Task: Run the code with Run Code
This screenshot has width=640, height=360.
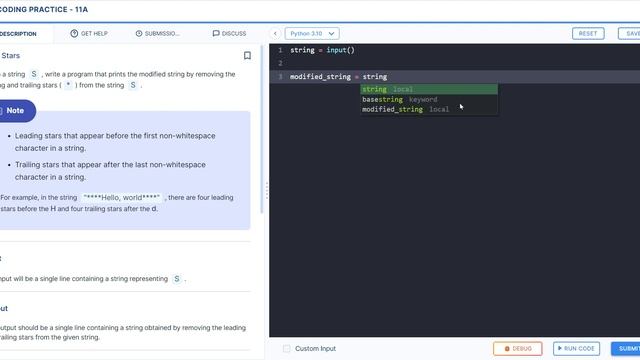Action: tap(576, 349)
